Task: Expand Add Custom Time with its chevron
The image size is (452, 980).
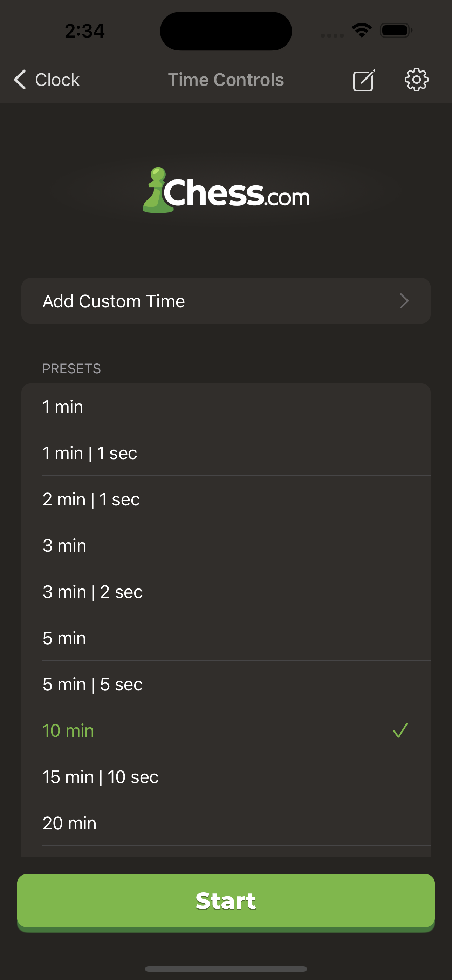Action: coord(404,301)
